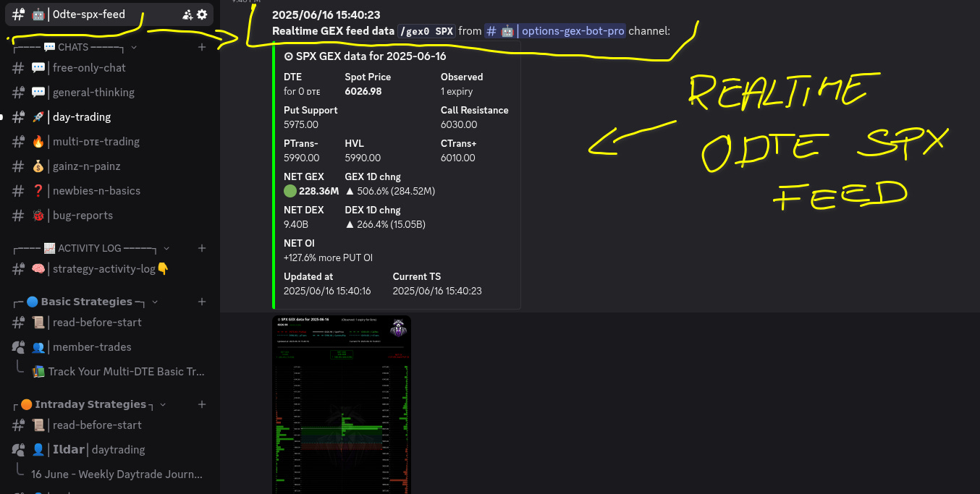Open invite people icon for 0dte-spx-feed
The width and height of the screenshot is (980, 494).
coord(187,14)
